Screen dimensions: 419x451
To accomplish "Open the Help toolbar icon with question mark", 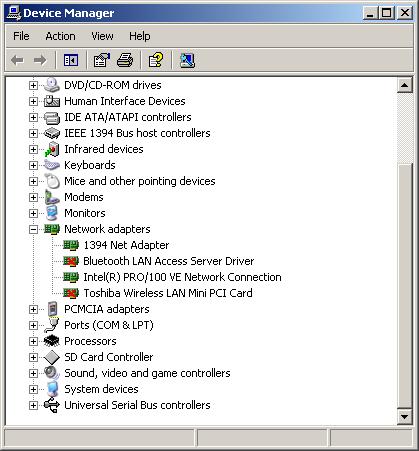I will [x=156, y=60].
